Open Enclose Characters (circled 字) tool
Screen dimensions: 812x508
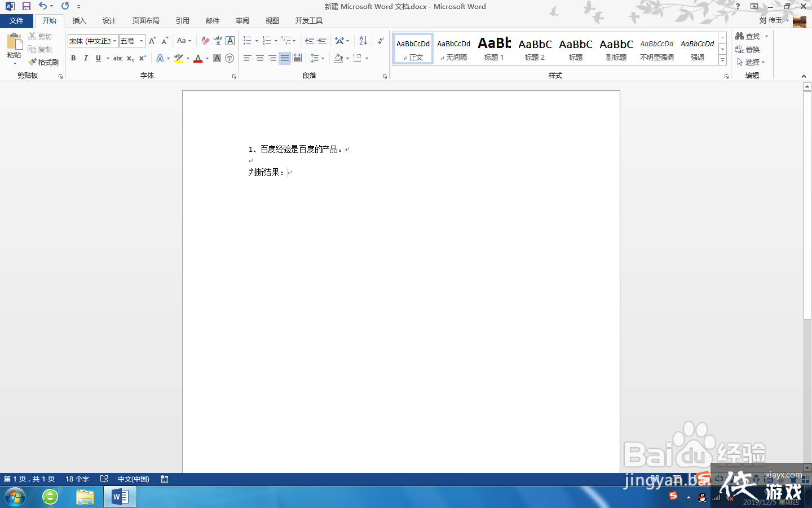[x=230, y=58]
